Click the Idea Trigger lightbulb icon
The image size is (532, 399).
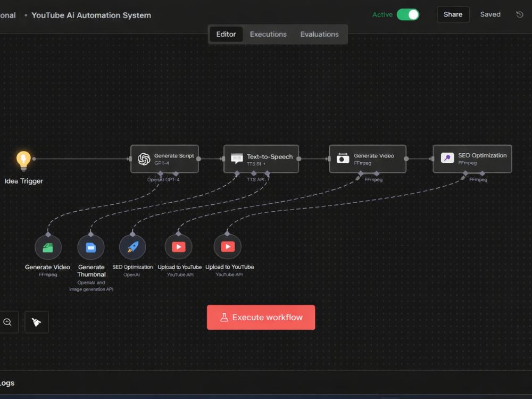pos(23,161)
